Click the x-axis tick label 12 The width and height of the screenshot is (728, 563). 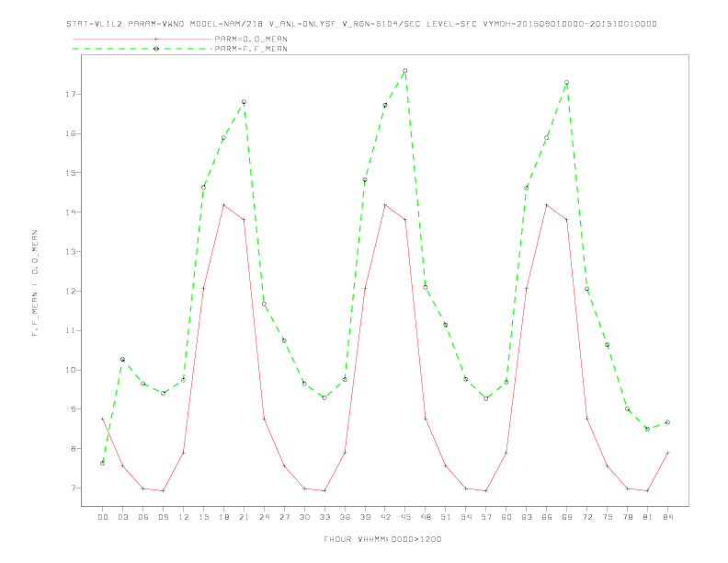(184, 517)
